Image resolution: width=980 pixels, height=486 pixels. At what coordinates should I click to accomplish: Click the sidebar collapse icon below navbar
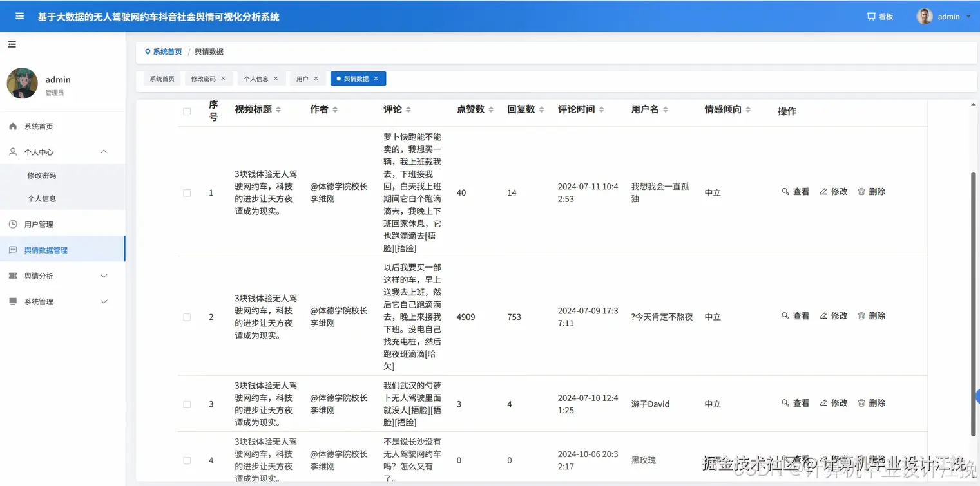(12, 44)
